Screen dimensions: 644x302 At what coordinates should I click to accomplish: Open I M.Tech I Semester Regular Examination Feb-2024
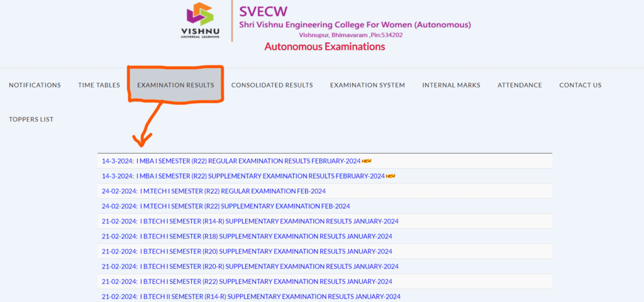(x=214, y=191)
